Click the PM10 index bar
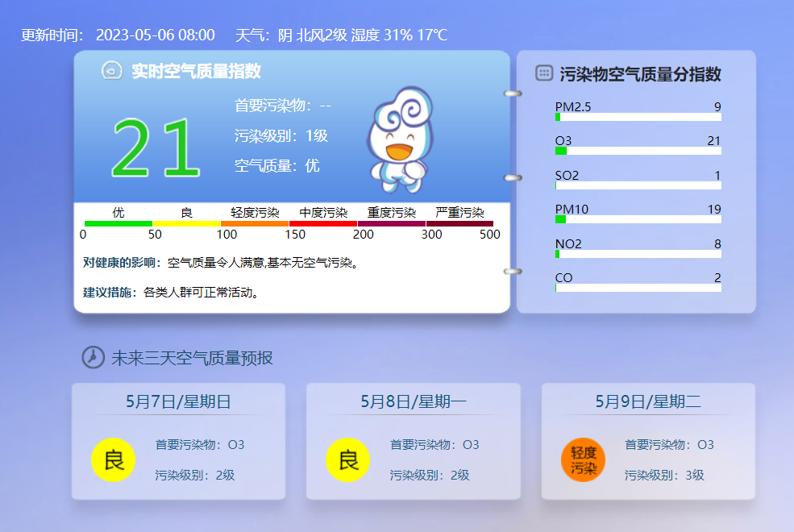Viewport: 794px width, 532px height. coord(638,219)
